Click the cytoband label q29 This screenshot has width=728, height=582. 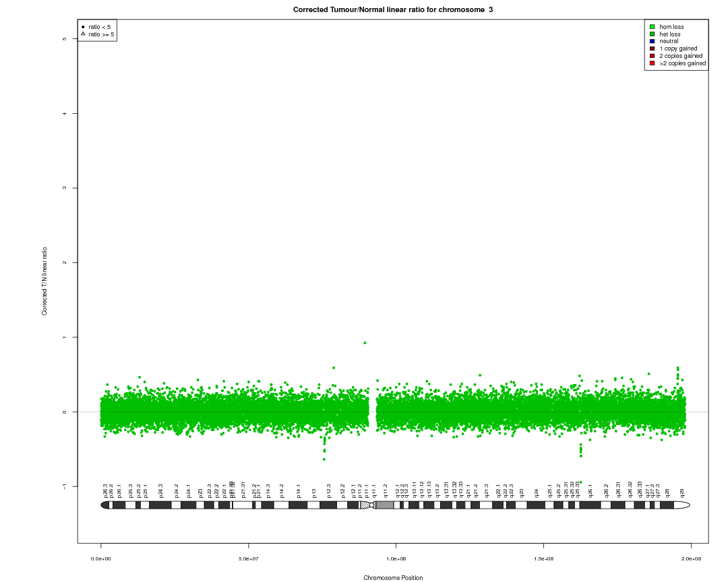681,493
